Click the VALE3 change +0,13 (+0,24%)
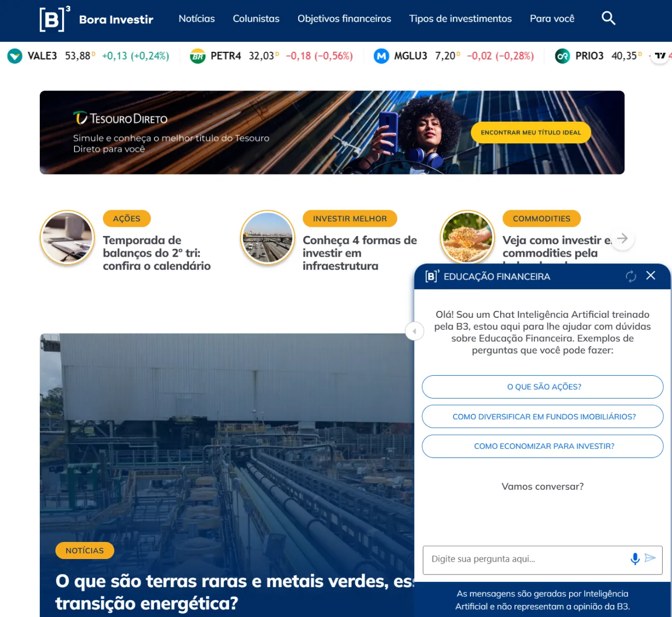 click(136, 56)
